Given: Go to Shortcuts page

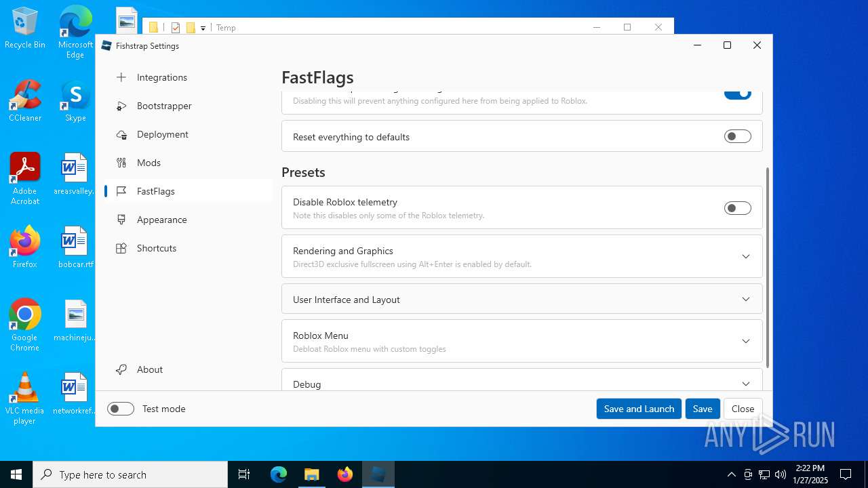Looking at the screenshot, I should (188, 248).
